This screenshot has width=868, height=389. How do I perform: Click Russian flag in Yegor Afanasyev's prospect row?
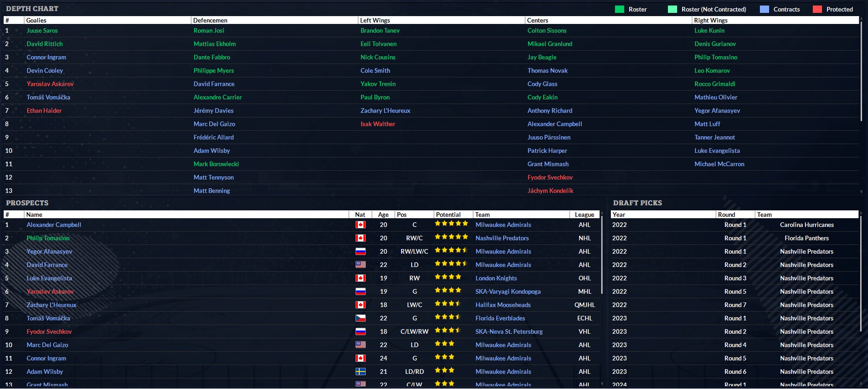tap(360, 251)
